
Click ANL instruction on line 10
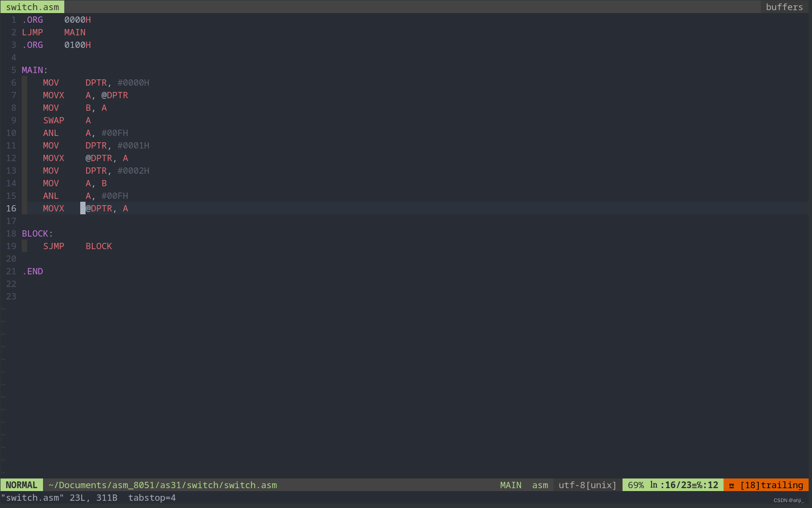pos(51,133)
